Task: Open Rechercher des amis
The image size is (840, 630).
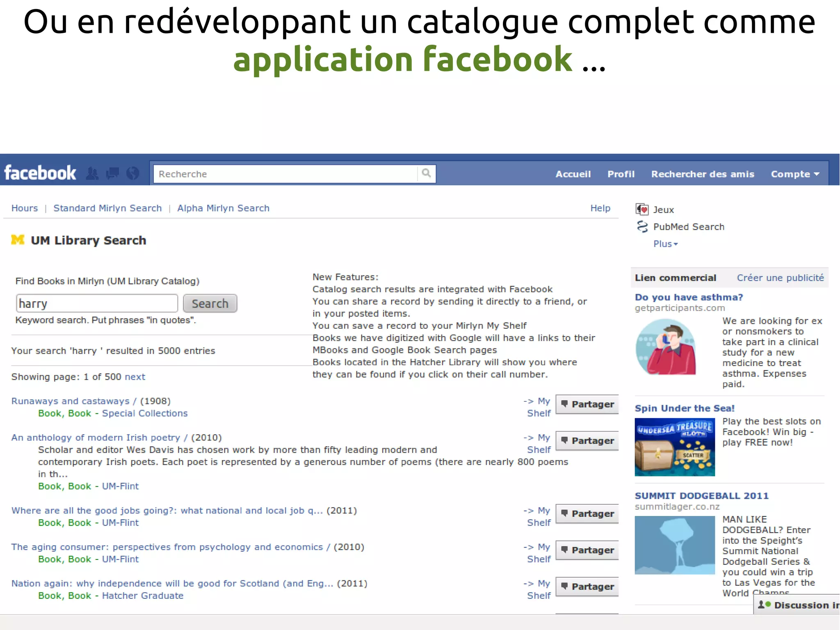Action: coord(703,174)
